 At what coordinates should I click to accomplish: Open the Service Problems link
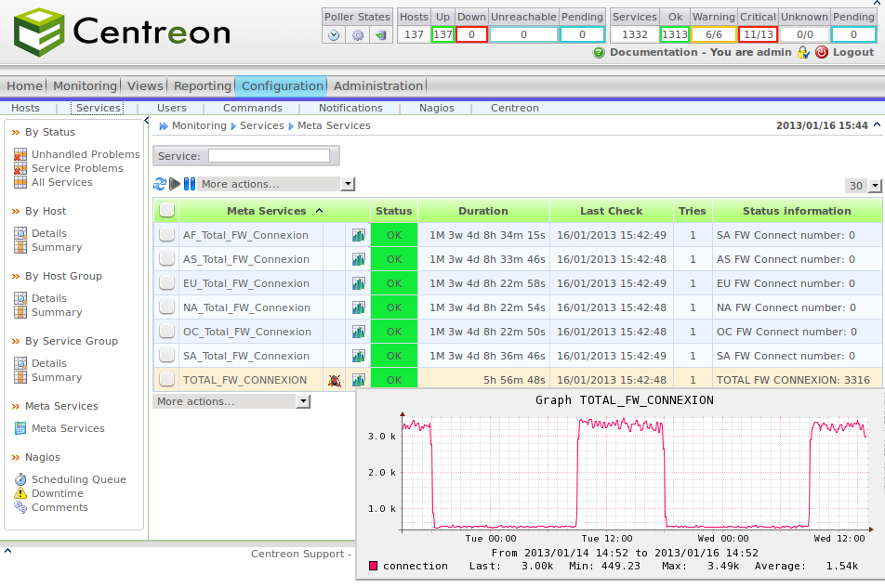pyautogui.click(x=77, y=168)
